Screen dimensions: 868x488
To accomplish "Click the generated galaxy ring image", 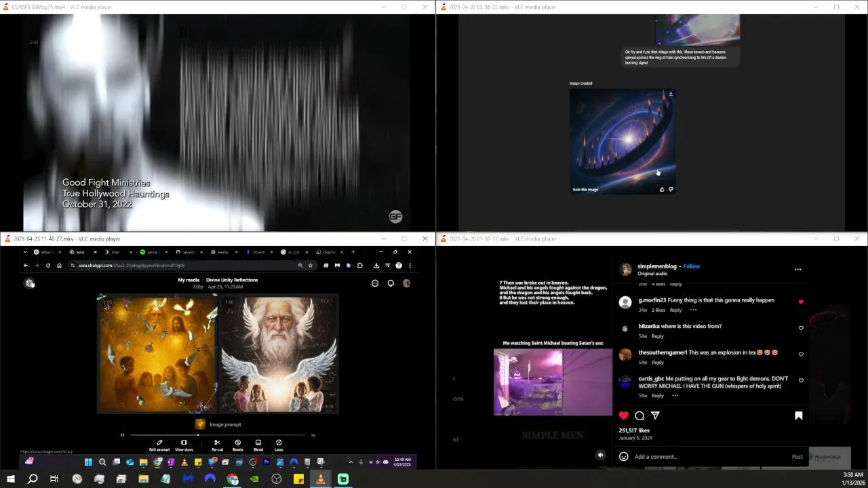I will (x=623, y=141).
